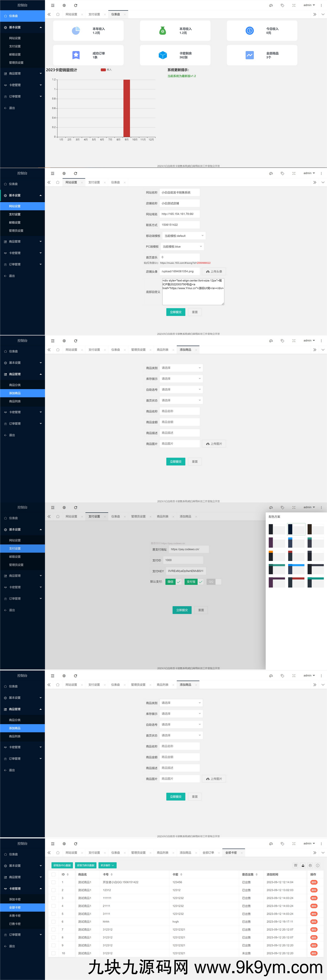The image size is (327, 980).
Task: Click the blue cube 卡密剩余 icon
Action: pyautogui.click(x=162, y=55)
